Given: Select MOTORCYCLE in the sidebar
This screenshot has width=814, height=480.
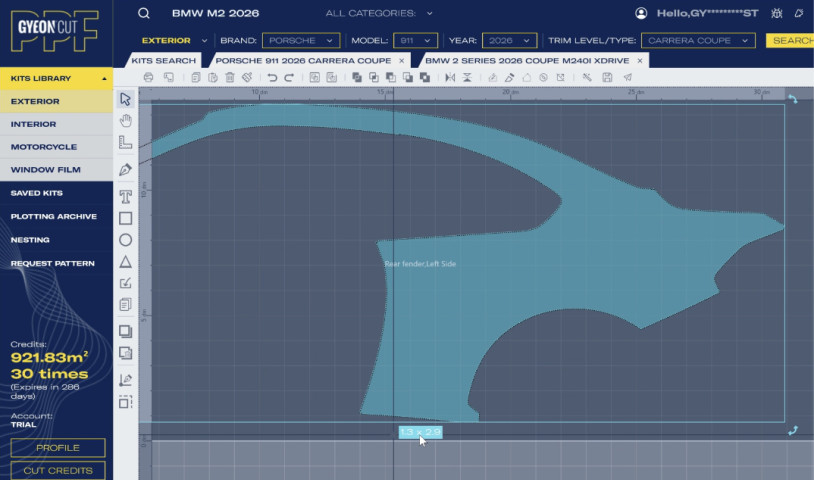Looking at the screenshot, I should point(56,147).
